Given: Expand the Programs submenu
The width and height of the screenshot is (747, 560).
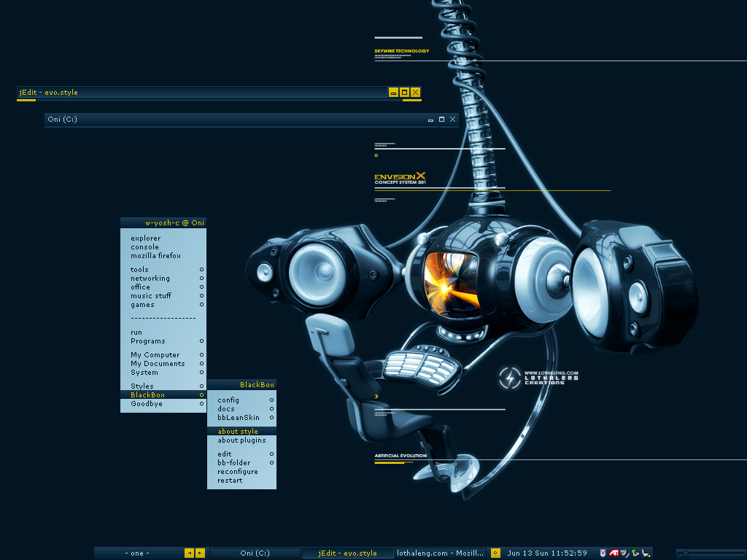Looking at the screenshot, I should pos(163,341).
